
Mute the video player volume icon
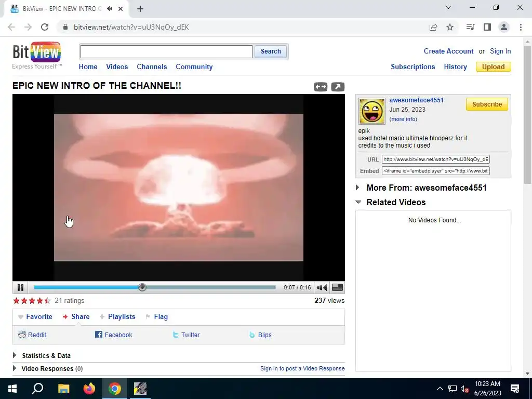321,287
